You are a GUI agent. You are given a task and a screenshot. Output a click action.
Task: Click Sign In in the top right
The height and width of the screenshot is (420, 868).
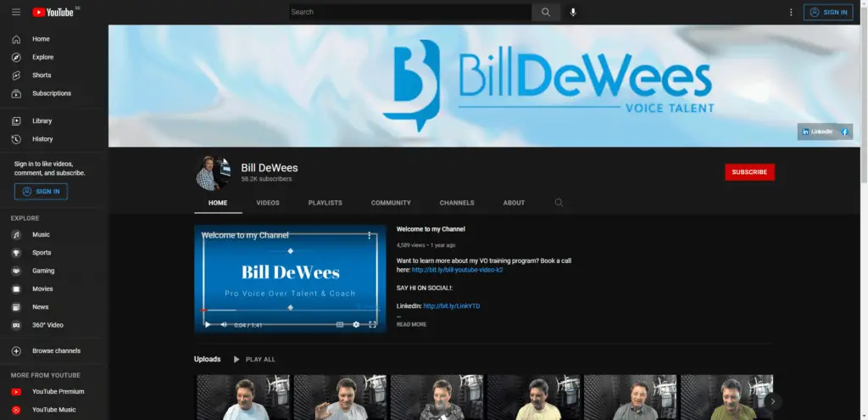click(x=828, y=12)
